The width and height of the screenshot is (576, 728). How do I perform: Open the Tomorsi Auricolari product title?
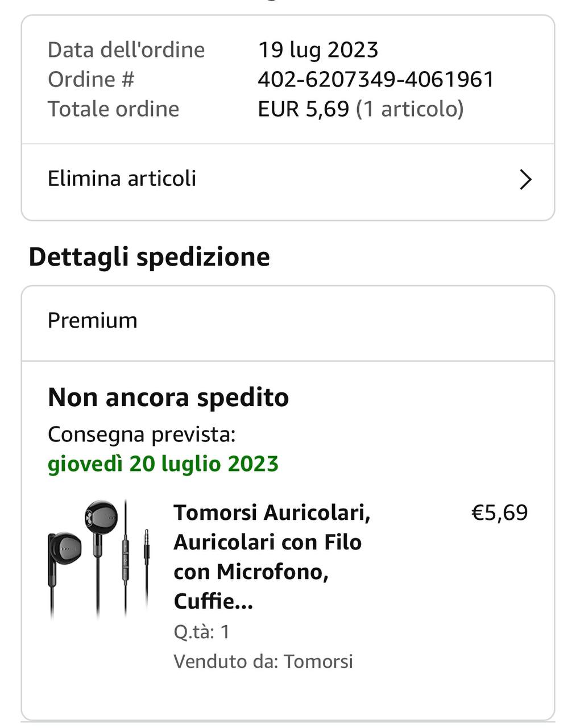[x=272, y=556]
